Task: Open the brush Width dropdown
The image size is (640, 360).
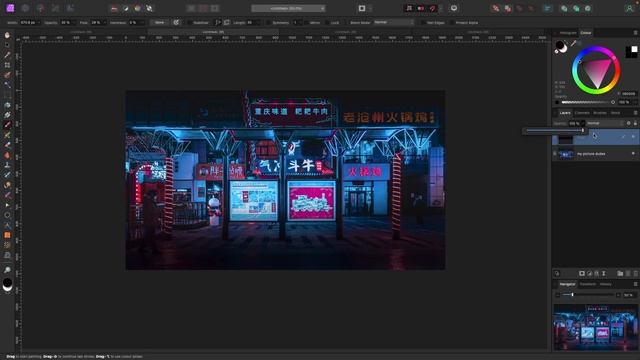Action: click(40, 22)
